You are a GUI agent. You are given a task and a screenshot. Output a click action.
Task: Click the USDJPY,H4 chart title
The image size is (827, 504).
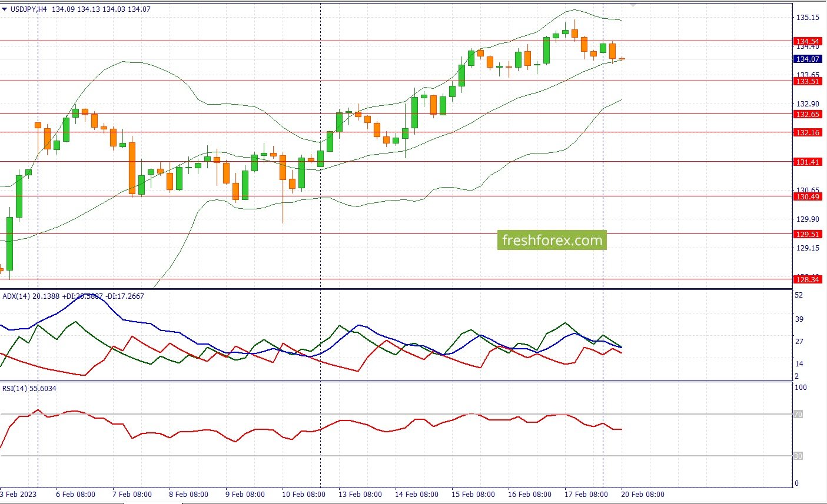click(x=29, y=9)
